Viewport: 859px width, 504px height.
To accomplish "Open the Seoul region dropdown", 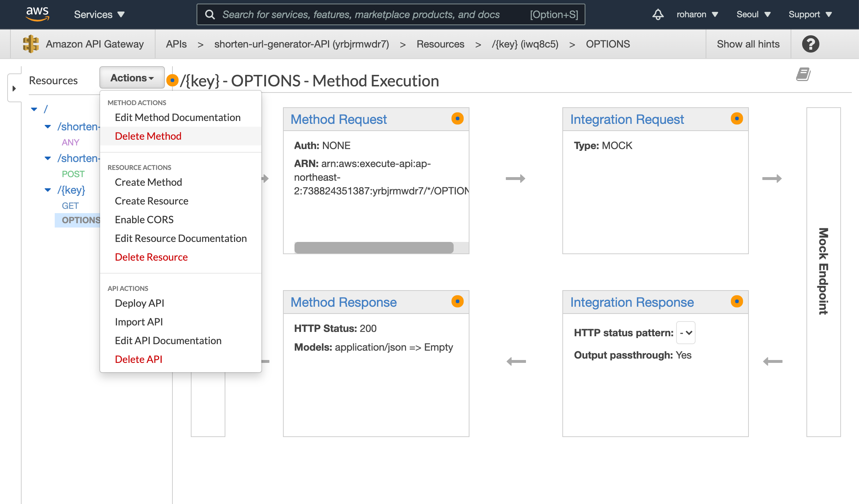I will pos(753,14).
